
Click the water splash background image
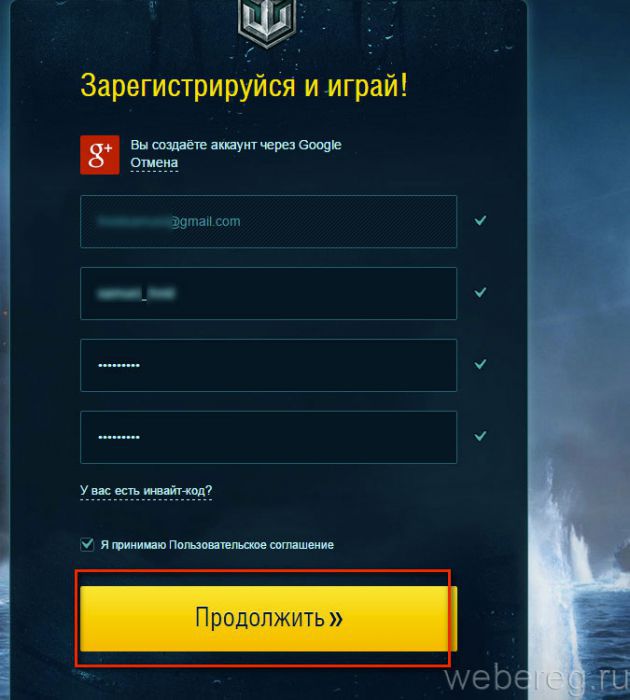569,558
